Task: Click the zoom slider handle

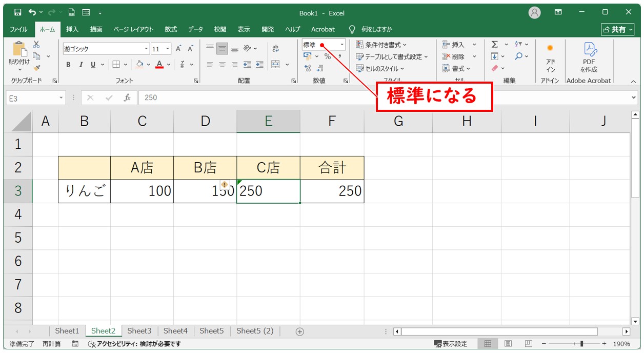Action: (581, 344)
